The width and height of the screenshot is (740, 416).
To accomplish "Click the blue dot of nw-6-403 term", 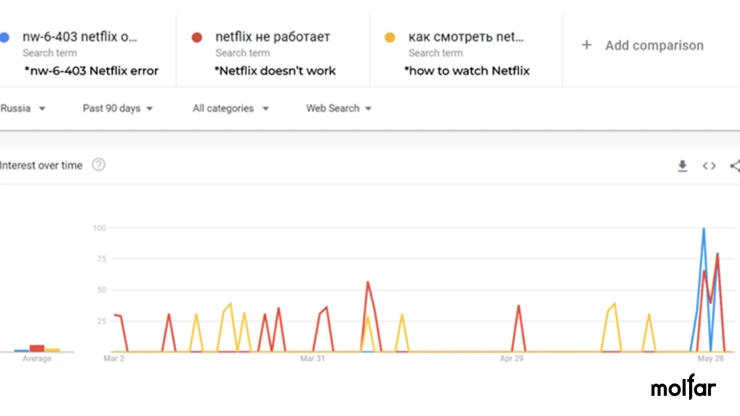I will [x=4, y=37].
